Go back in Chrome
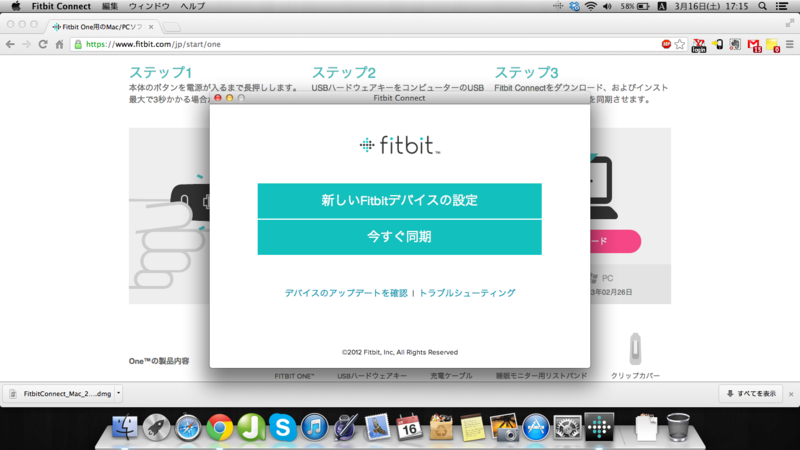800x450 pixels. click(10, 44)
